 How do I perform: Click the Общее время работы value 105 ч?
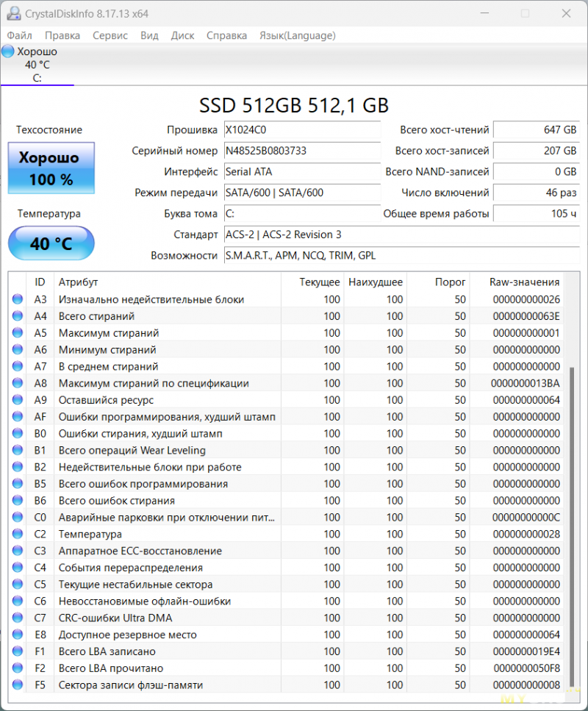(x=537, y=213)
